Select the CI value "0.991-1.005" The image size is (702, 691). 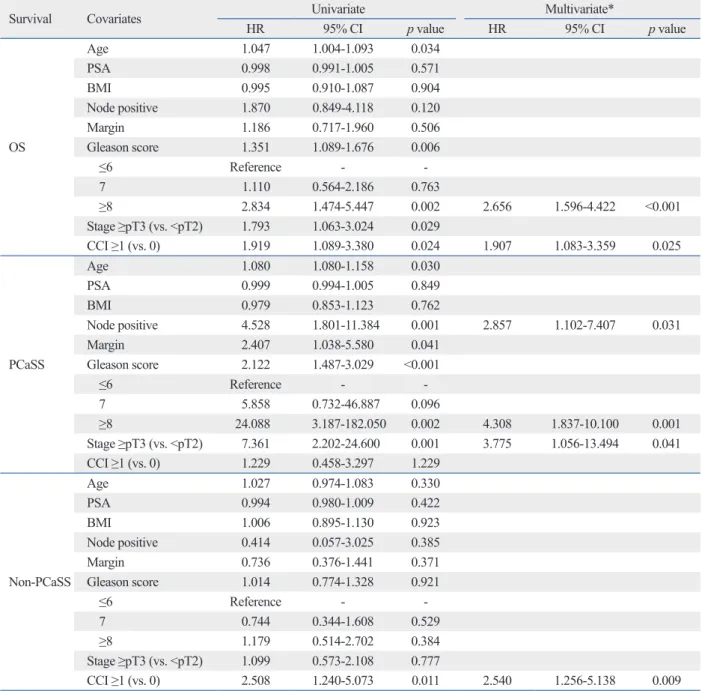coord(342,69)
